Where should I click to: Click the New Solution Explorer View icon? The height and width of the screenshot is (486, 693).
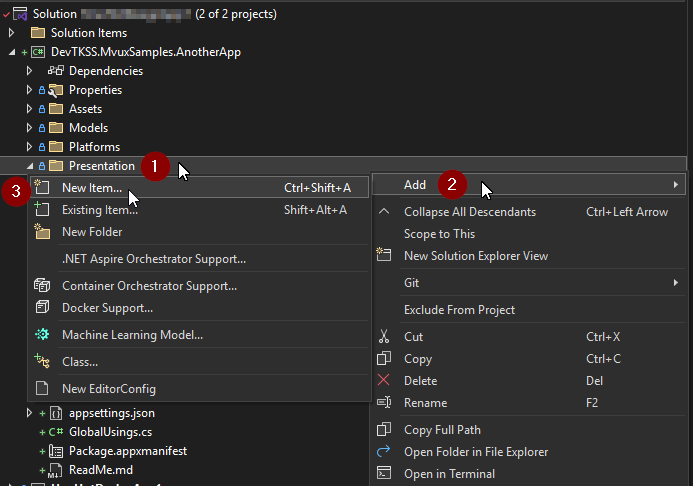point(384,254)
